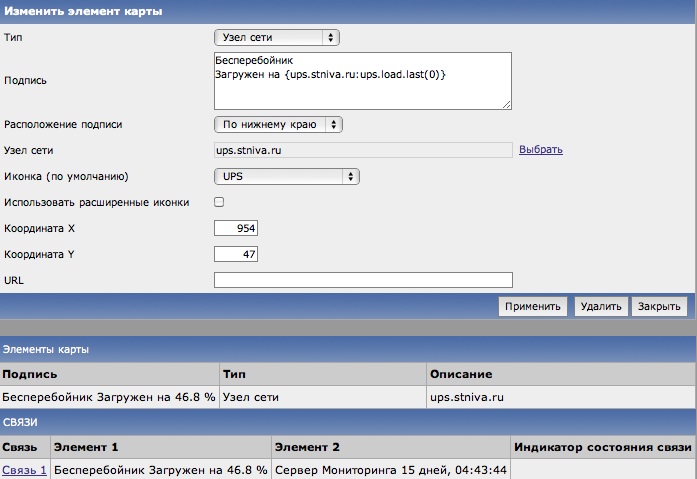
Task: Enable Использовать расширенные иконки checkbox
Action: click(220, 202)
